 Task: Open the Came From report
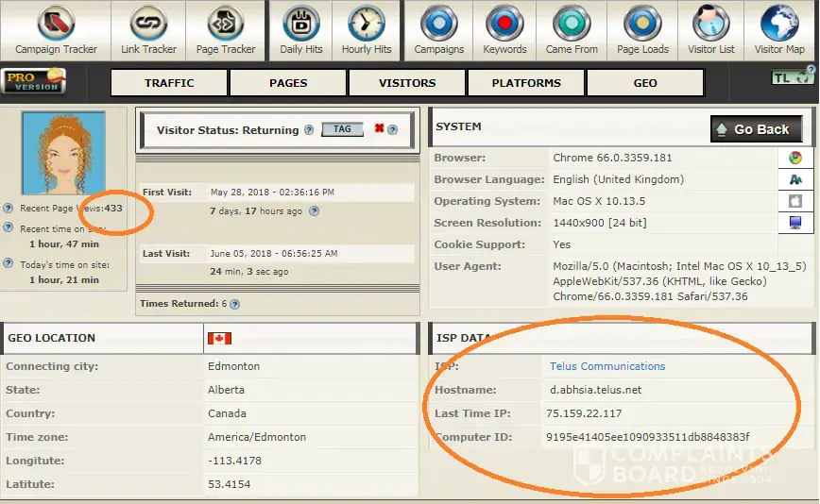[572, 30]
